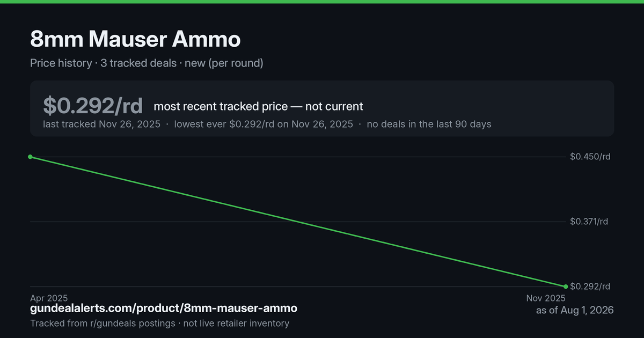
Task: Click the green top accent bar
Action: [322, 2]
